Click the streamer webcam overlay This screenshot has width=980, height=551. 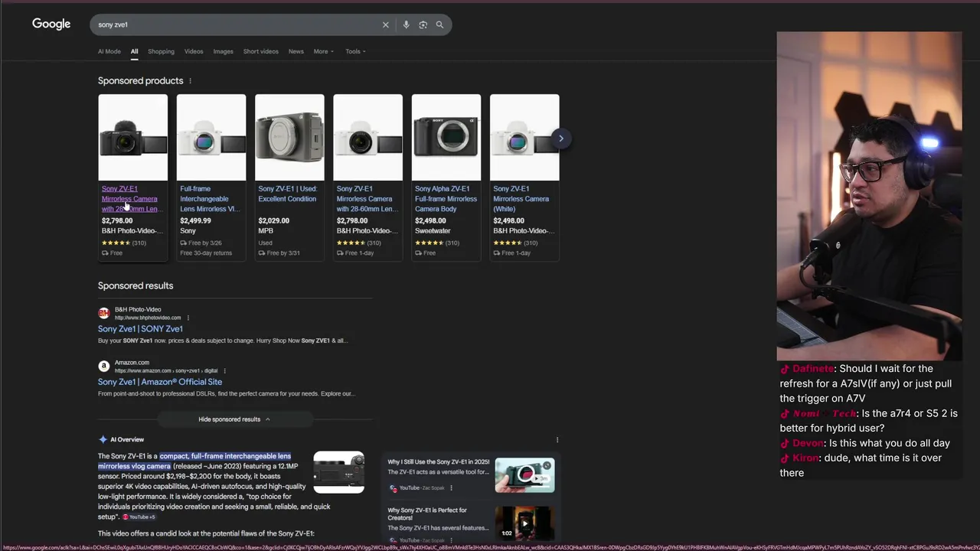pyautogui.click(x=869, y=196)
